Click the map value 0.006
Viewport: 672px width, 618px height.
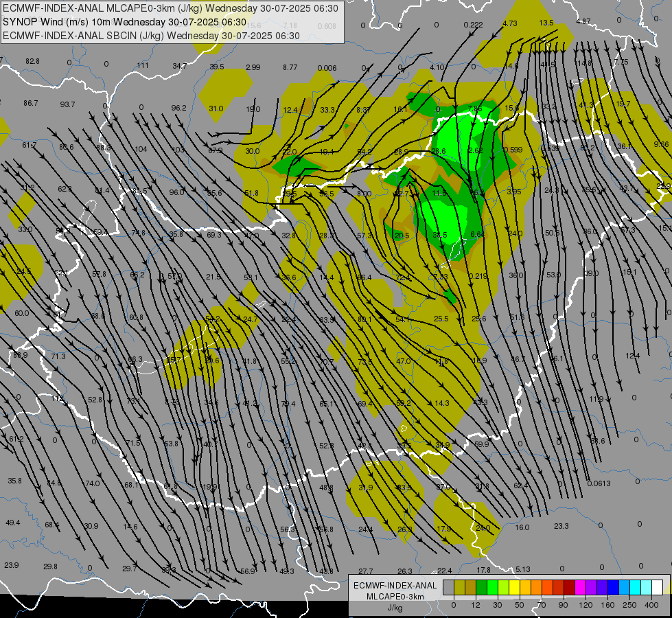(x=327, y=68)
